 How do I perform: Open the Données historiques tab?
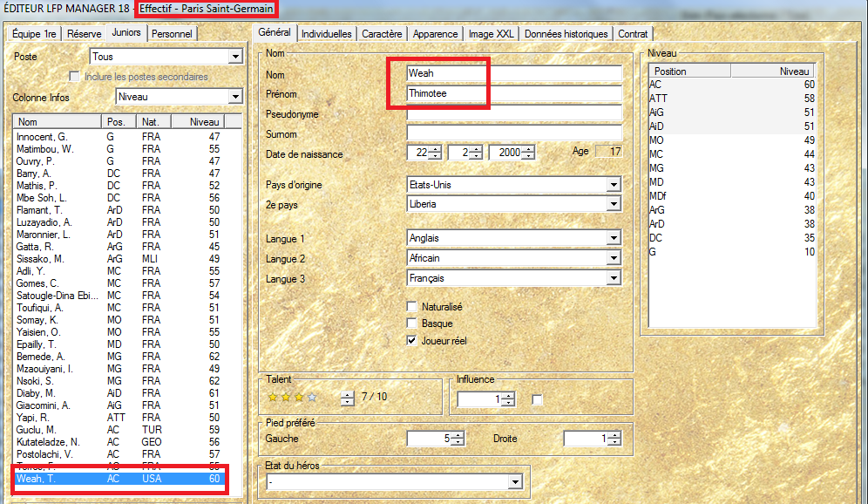click(x=566, y=34)
